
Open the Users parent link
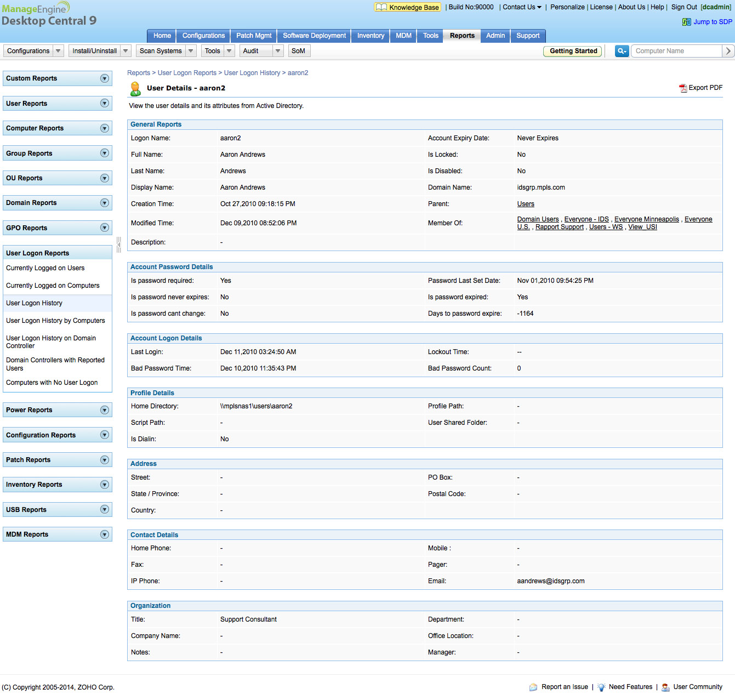click(x=526, y=204)
